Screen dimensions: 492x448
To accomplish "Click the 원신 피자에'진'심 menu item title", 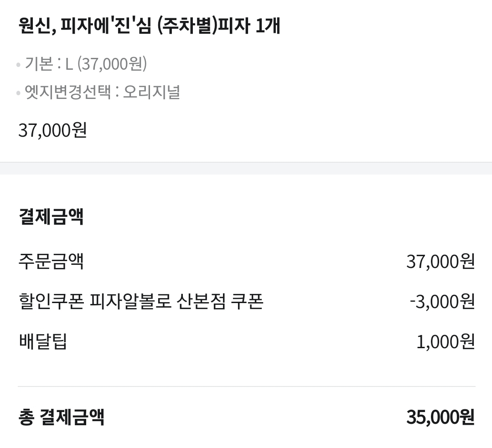I will pyautogui.click(x=149, y=26).
